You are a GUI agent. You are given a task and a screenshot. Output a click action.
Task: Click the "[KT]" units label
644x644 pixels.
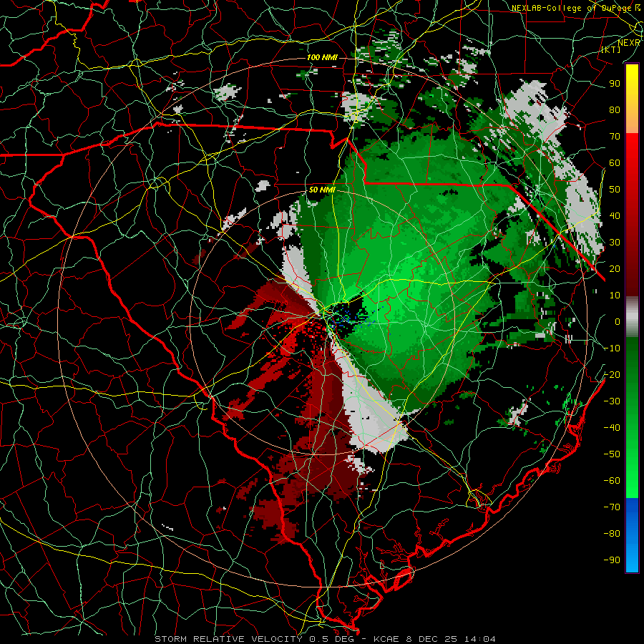(x=611, y=49)
